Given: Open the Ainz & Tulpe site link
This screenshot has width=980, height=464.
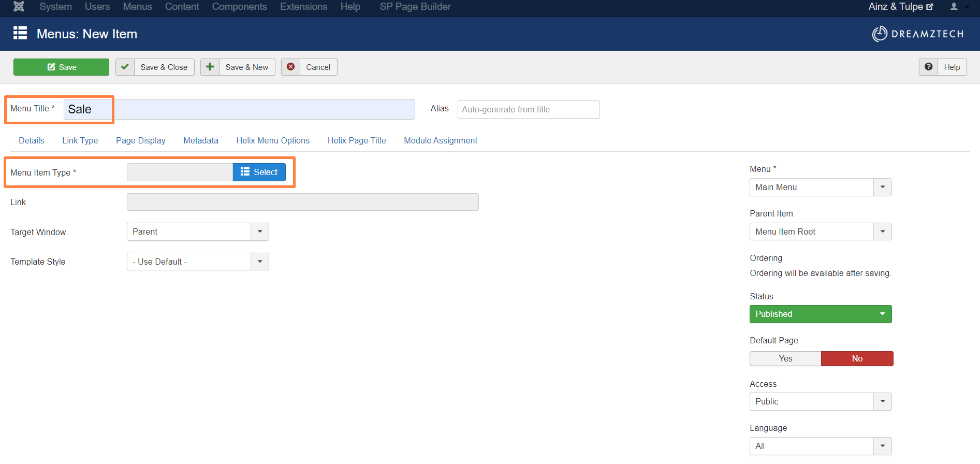Looking at the screenshot, I should [x=900, y=7].
